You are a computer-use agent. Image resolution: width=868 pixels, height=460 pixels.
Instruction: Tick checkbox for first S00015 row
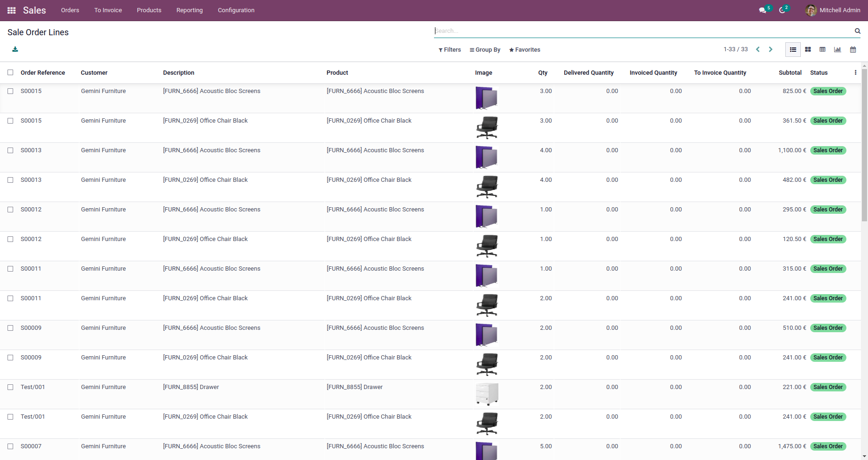pyautogui.click(x=10, y=91)
